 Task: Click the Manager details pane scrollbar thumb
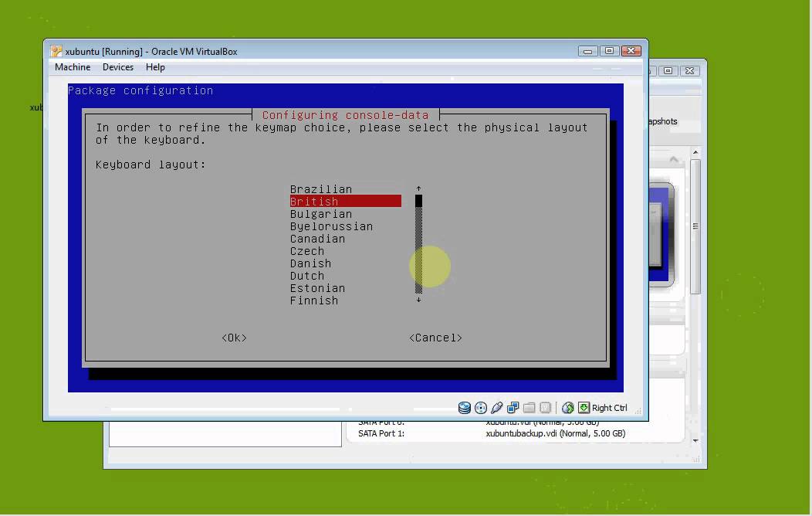(695, 227)
